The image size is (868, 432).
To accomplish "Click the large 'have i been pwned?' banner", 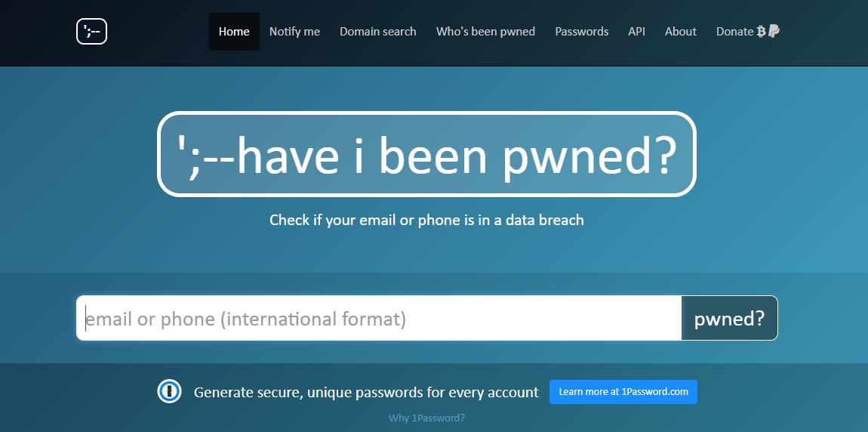I will 426,154.
